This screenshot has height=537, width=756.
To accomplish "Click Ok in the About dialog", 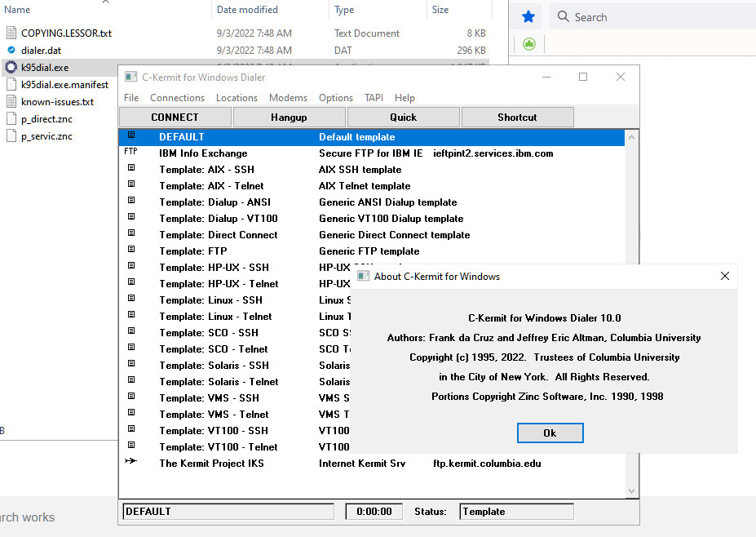I will pos(550,433).
